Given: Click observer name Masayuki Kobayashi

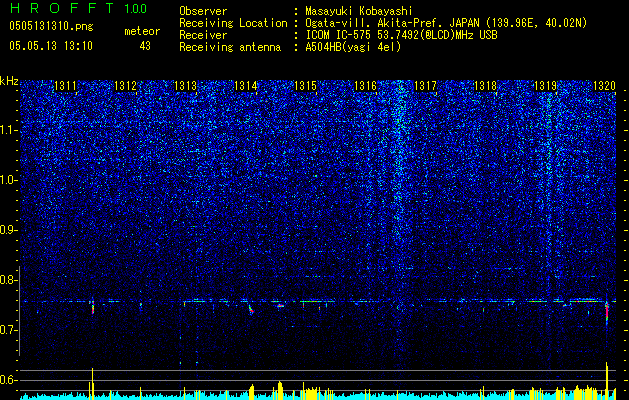Looking at the screenshot, I should coord(359,11).
